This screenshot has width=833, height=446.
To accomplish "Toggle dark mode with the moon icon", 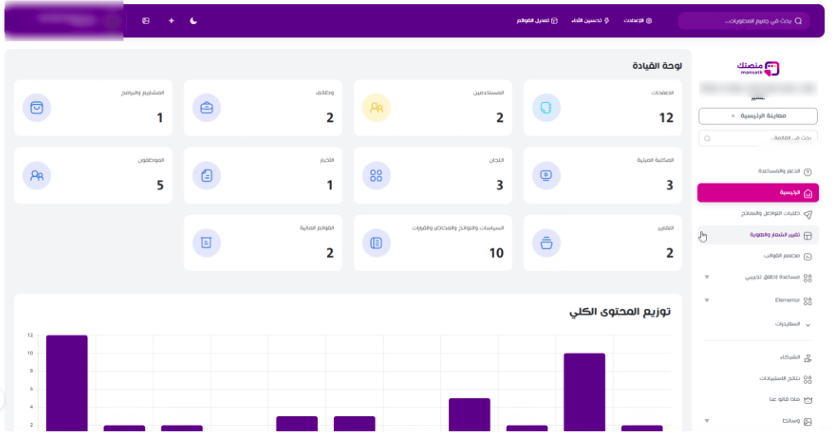I will (193, 21).
